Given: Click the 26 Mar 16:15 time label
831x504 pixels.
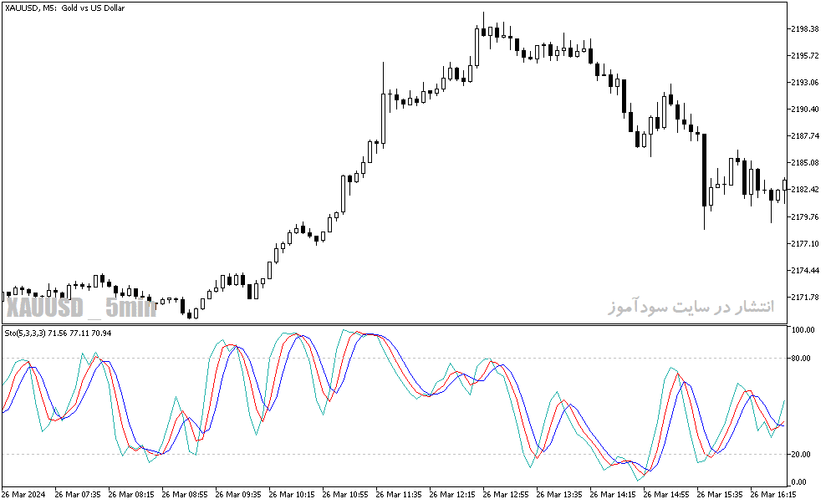Looking at the screenshot, I should (x=772, y=495).
